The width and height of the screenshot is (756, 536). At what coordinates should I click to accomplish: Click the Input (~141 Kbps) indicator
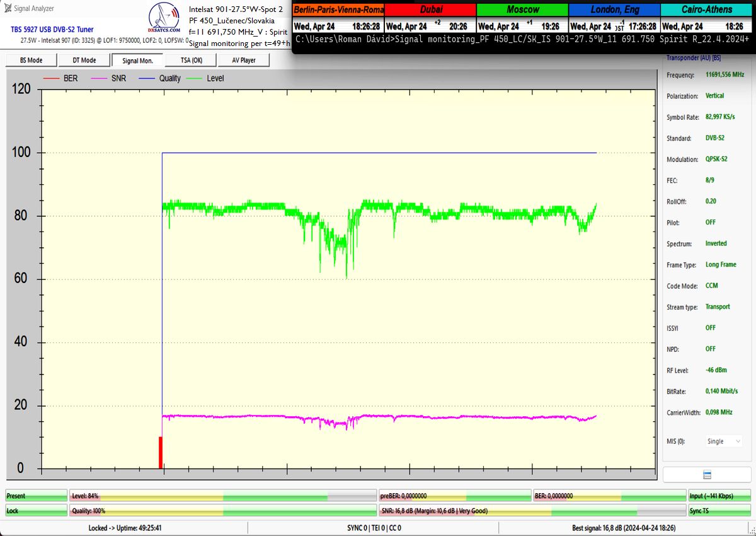pos(719,496)
